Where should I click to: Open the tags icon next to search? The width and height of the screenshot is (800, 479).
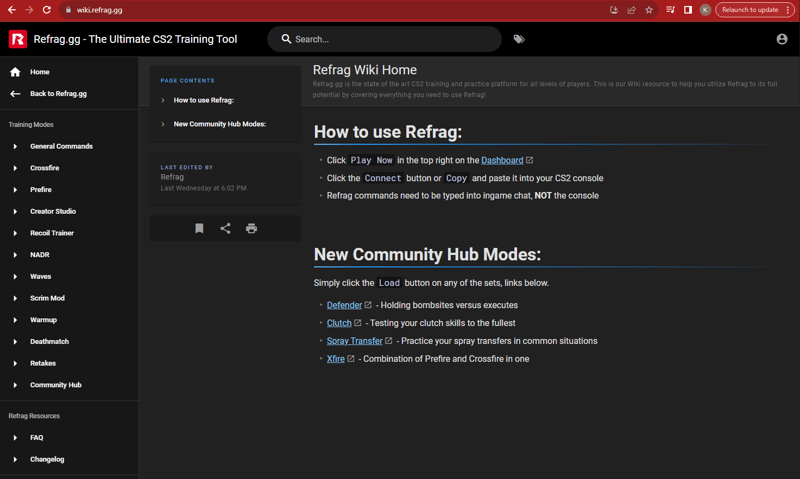point(519,39)
